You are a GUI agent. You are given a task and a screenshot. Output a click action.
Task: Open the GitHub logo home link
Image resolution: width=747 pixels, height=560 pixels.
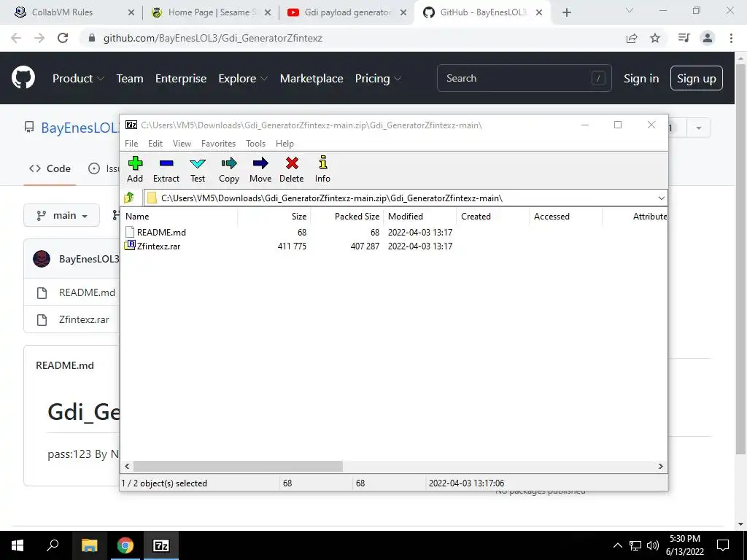[23, 78]
